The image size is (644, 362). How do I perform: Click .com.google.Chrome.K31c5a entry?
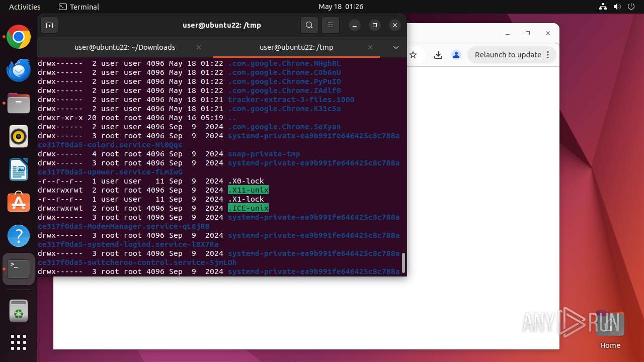pos(284,109)
